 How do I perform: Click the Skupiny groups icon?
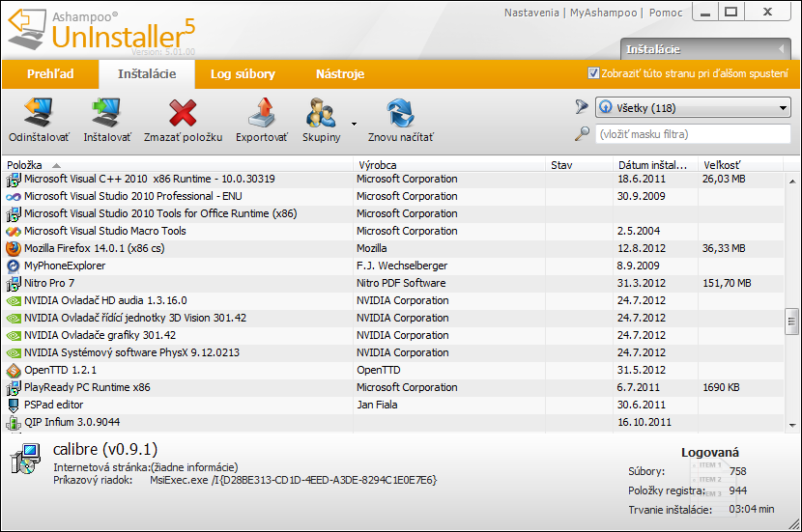click(x=321, y=112)
